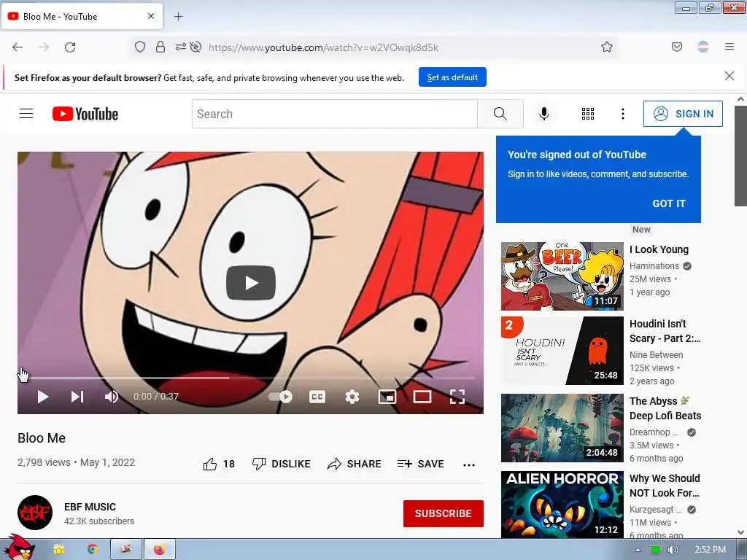Click the address bar URL

pos(323,47)
